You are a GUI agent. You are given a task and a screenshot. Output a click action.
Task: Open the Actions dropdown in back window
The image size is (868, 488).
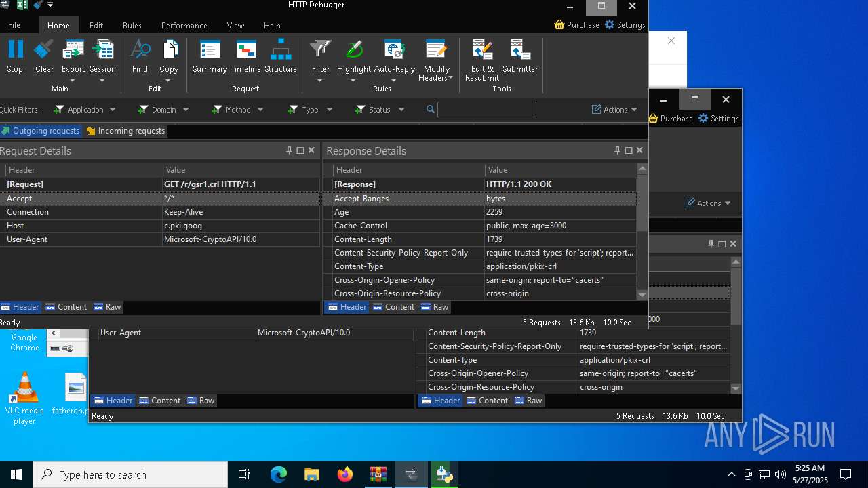709,203
